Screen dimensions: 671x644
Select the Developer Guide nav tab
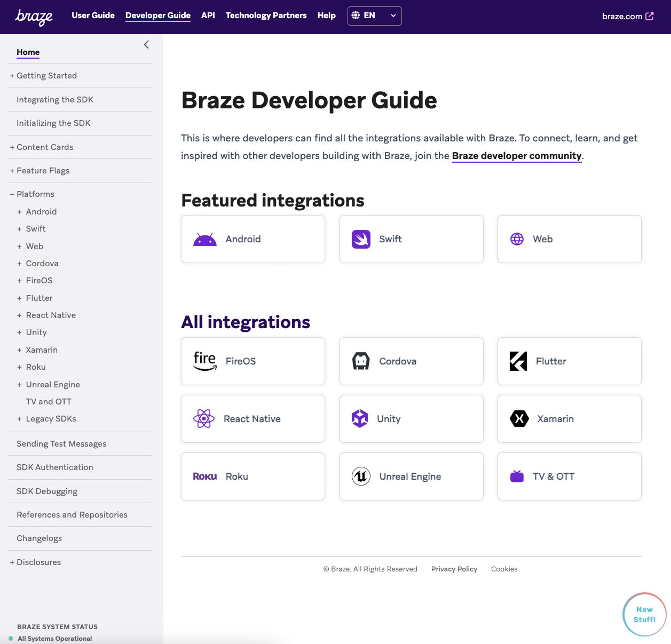pyautogui.click(x=158, y=15)
